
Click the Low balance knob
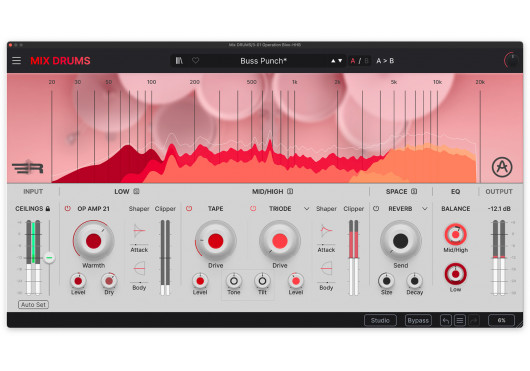tap(455, 274)
